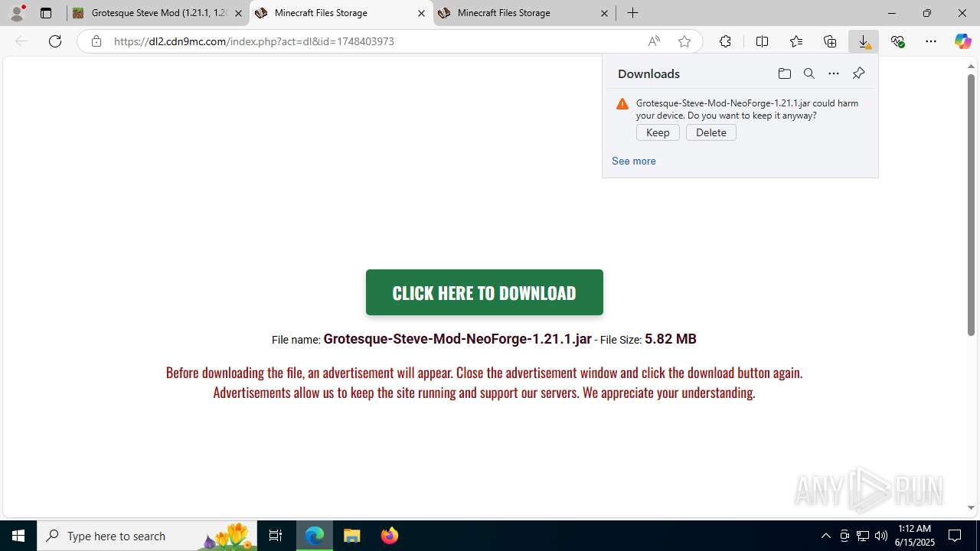Refresh the current page

[55, 41]
